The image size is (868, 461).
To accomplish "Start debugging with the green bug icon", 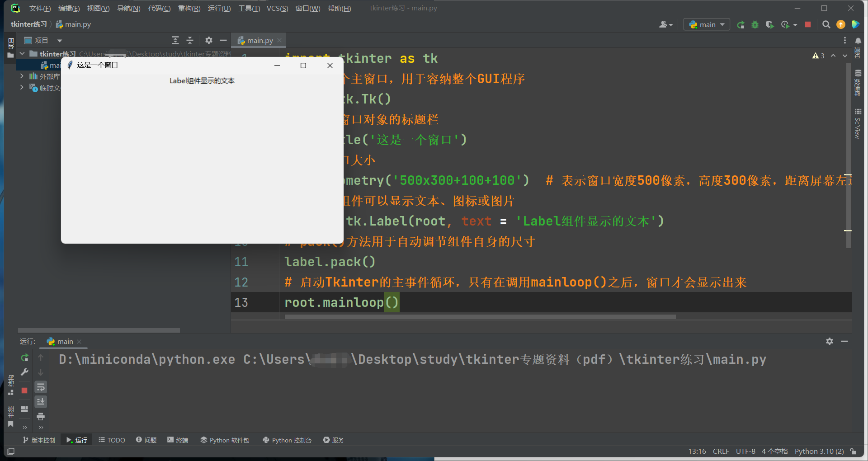I will 755,25.
